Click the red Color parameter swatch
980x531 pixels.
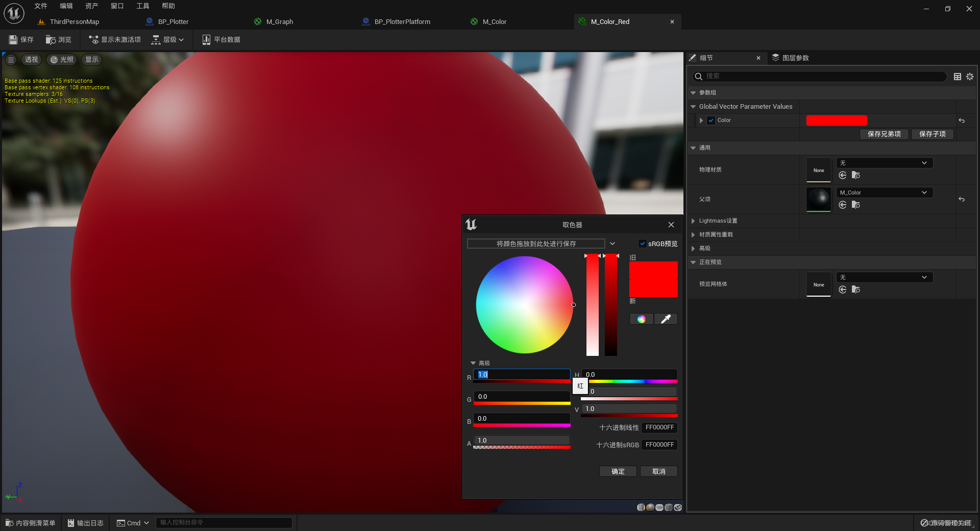(x=837, y=120)
